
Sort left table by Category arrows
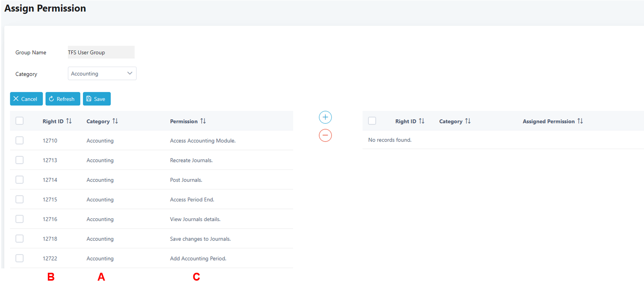coord(115,121)
